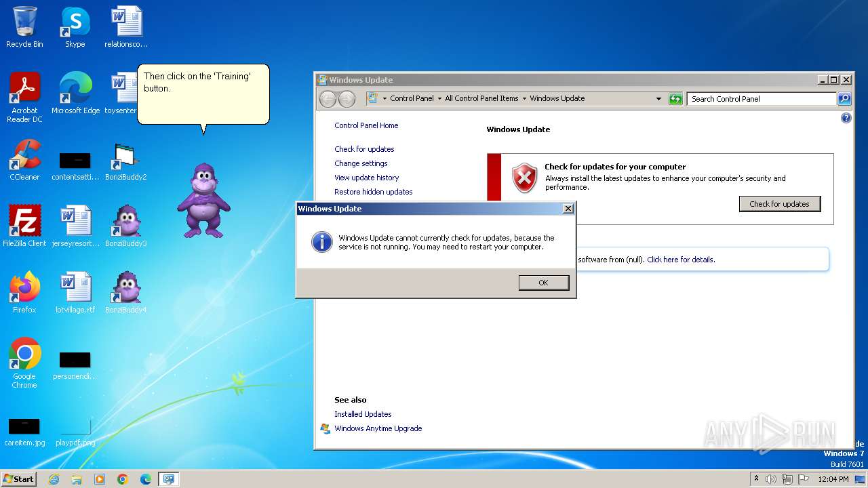Viewport: 868px width, 488px height.
Task: Click the search magnifier button
Action: 844,99
